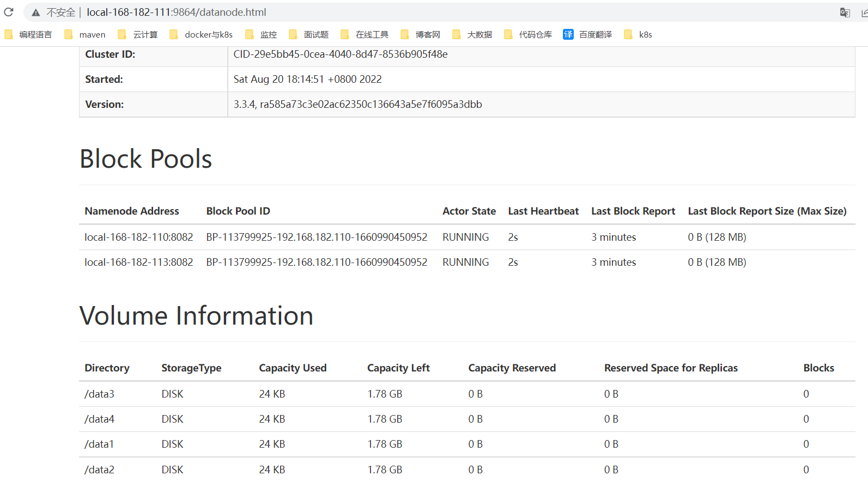Open the Google Translate icon in address bar
Screen dimensions: 868x488
point(845,13)
